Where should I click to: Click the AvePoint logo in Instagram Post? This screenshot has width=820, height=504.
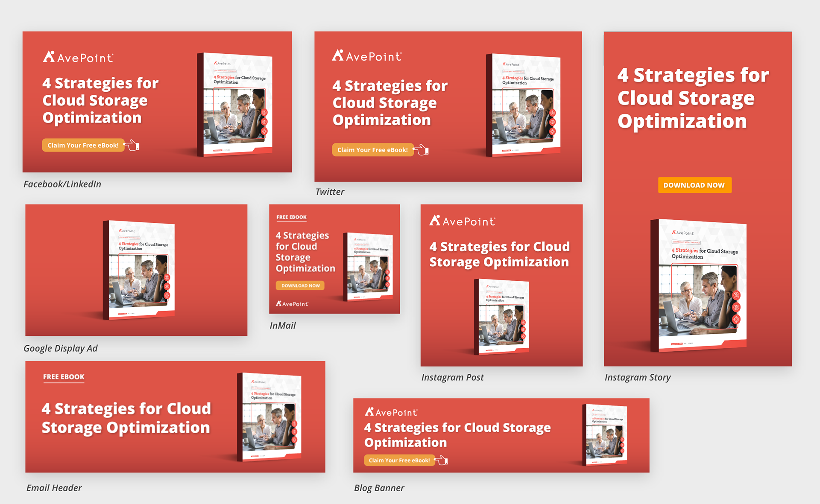(x=463, y=221)
